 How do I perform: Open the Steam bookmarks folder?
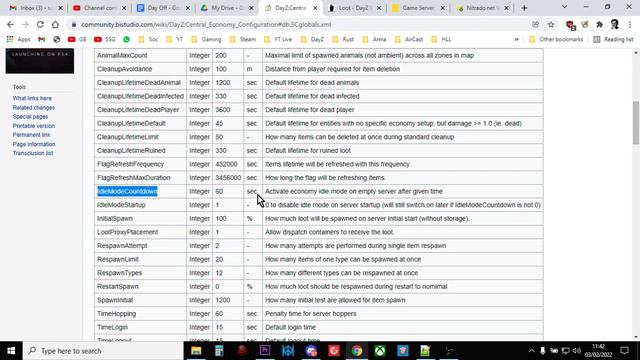[242, 40]
